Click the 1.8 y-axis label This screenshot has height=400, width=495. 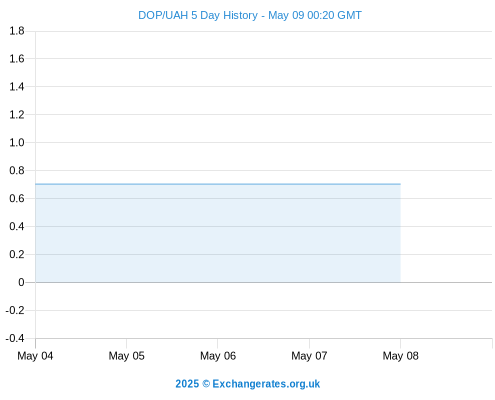pos(17,31)
